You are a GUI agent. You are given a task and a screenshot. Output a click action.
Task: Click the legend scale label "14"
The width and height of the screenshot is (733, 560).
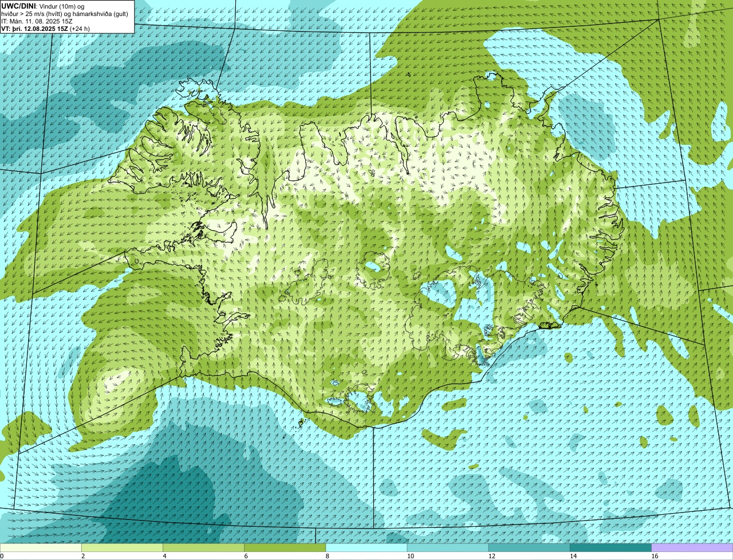(x=573, y=556)
